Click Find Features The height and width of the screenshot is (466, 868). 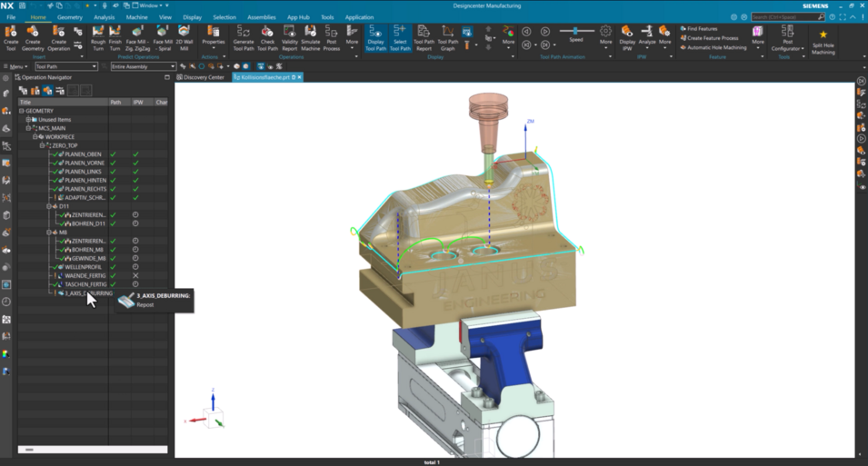(699, 29)
